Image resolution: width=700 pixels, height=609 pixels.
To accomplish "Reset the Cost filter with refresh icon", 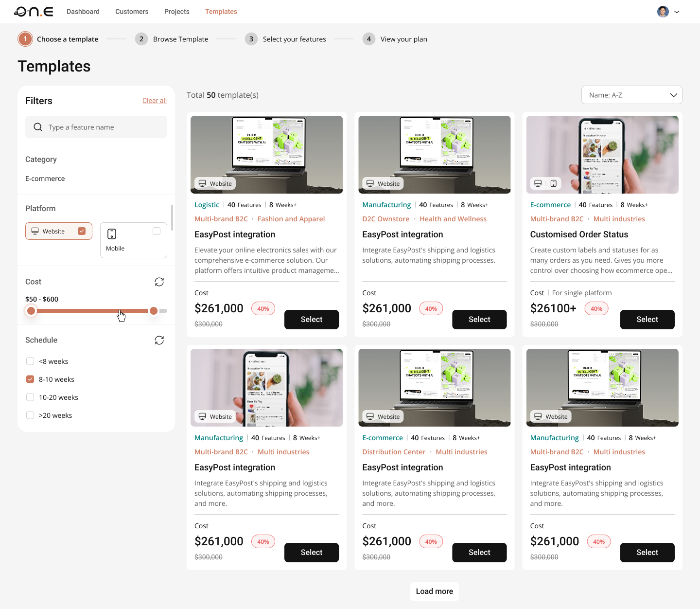I will click(159, 282).
